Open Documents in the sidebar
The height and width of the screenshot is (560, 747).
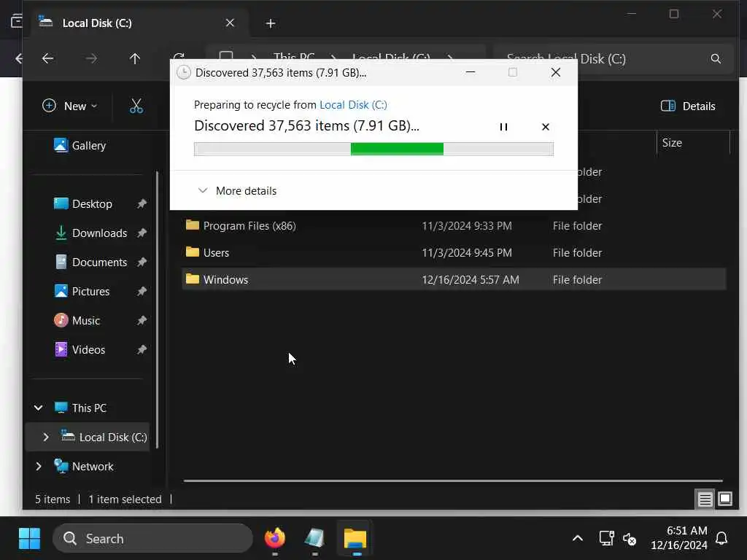coord(90,262)
